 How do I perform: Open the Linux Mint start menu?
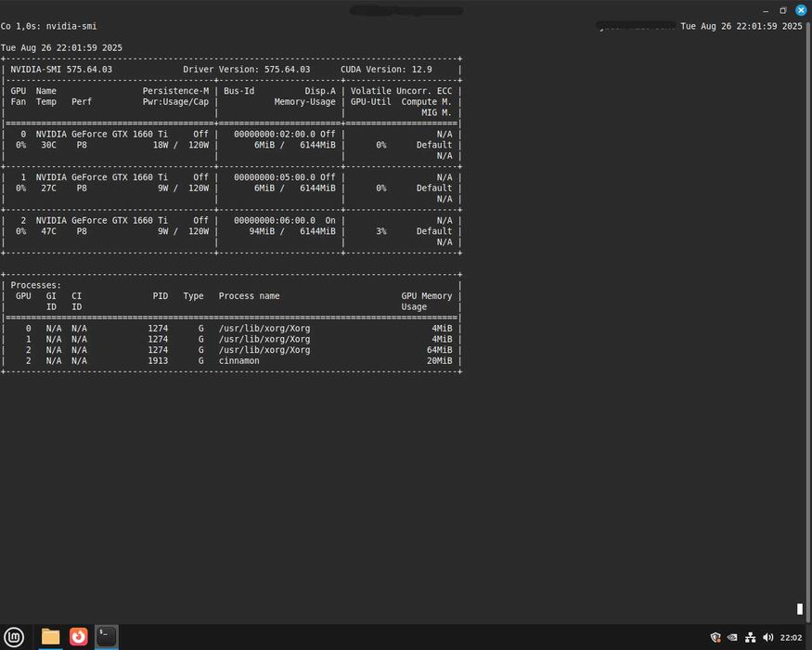point(14,636)
